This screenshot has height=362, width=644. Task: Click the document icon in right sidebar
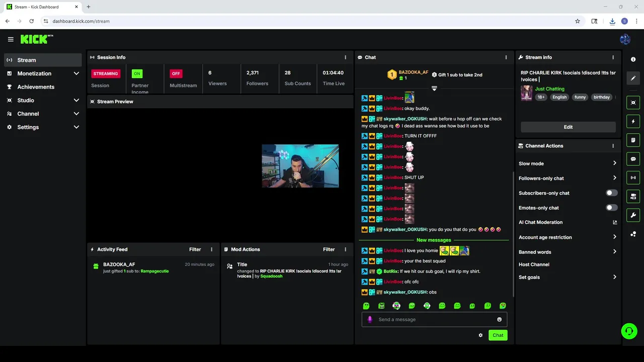point(633,140)
